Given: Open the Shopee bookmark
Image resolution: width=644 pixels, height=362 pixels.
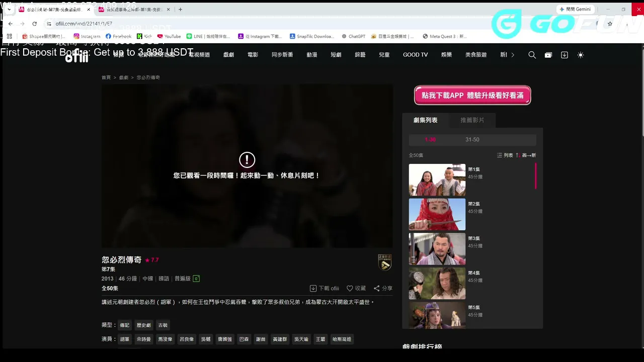Looking at the screenshot, I should tap(44, 36).
